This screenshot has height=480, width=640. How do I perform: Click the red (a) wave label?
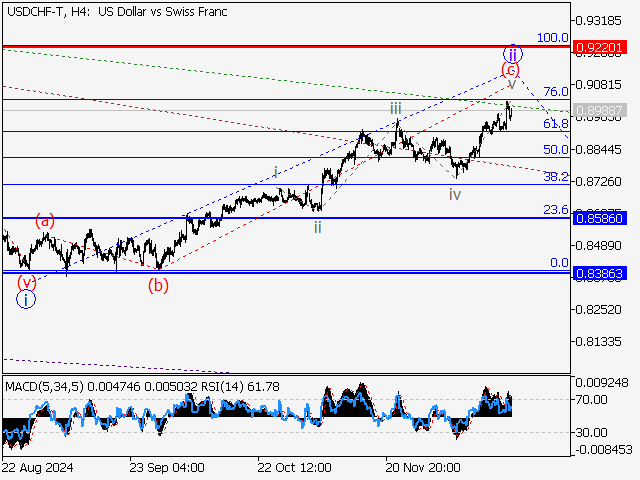pyautogui.click(x=45, y=220)
